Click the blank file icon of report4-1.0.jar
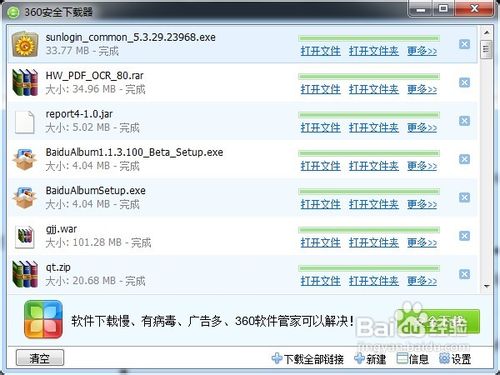 (25, 122)
